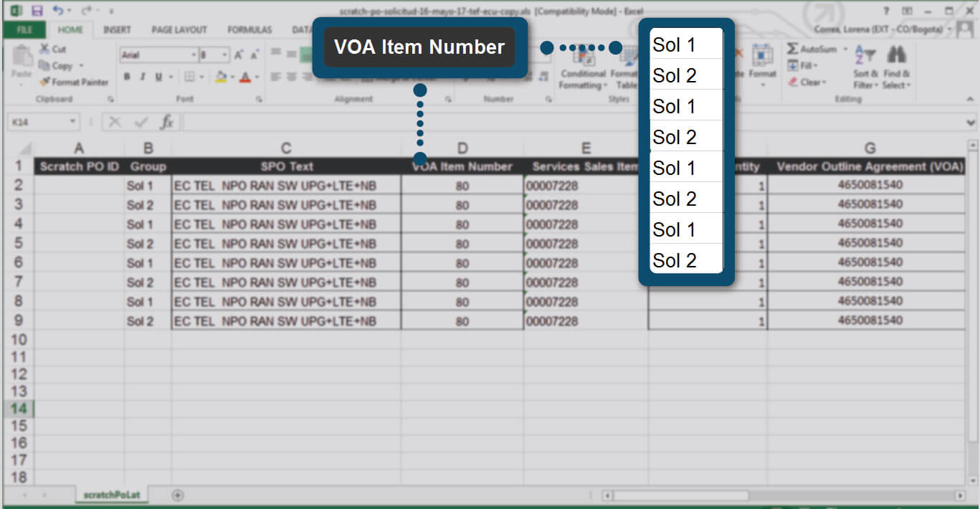The height and width of the screenshot is (509, 980).
Task: Switch to the INSERT ribbon tab
Action: [x=117, y=30]
